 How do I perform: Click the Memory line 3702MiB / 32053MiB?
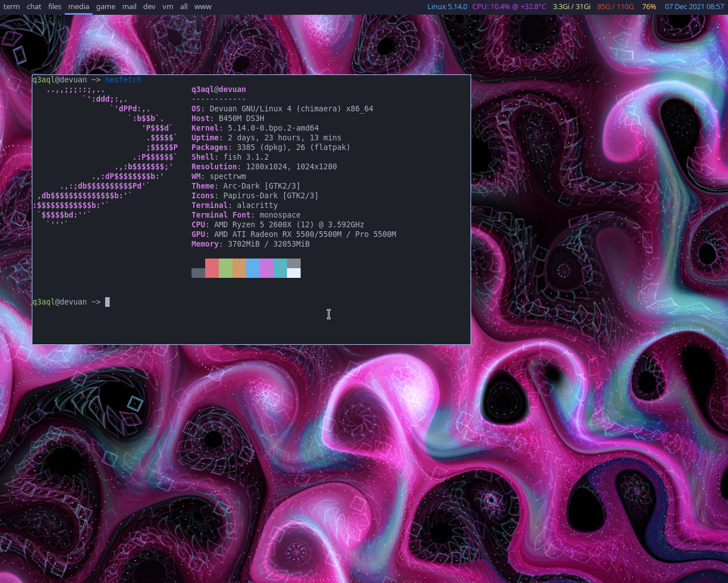(251, 244)
